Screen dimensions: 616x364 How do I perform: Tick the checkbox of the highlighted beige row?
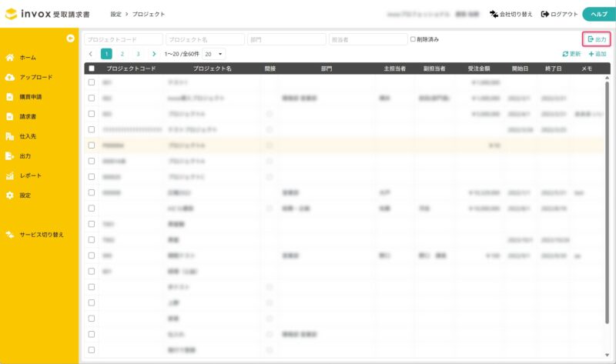(92, 145)
